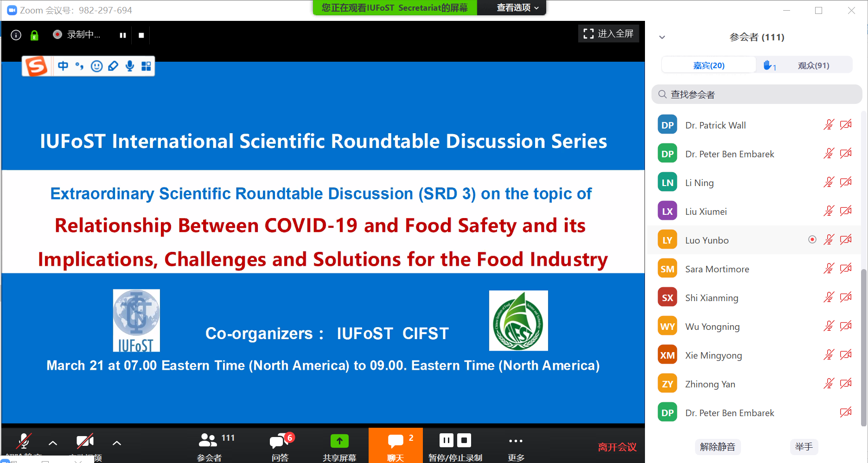Switch to the Panelists (20) tab

[x=708, y=65]
